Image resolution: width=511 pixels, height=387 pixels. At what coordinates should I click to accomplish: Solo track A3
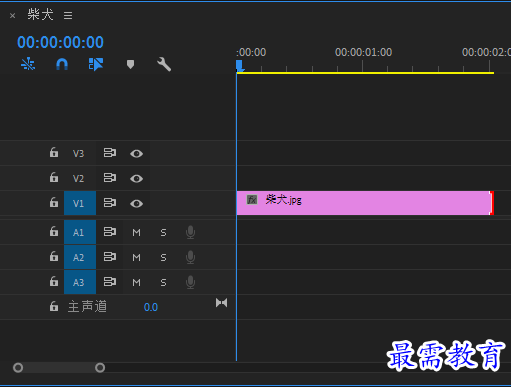tap(163, 282)
